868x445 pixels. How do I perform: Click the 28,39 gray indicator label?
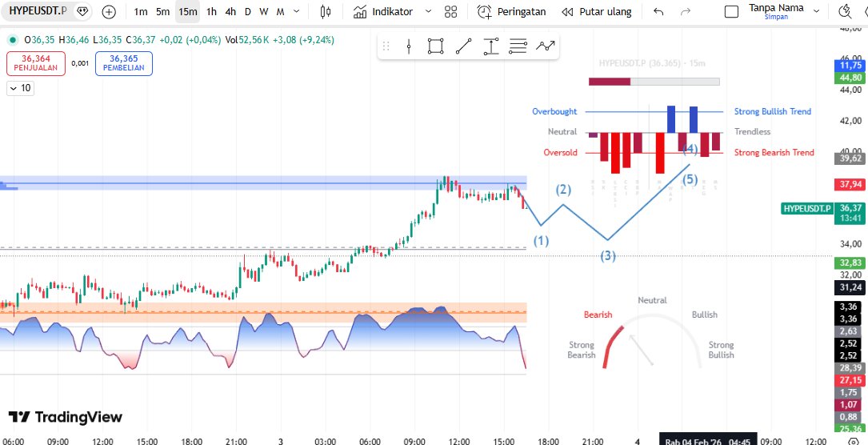[x=850, y=367]
